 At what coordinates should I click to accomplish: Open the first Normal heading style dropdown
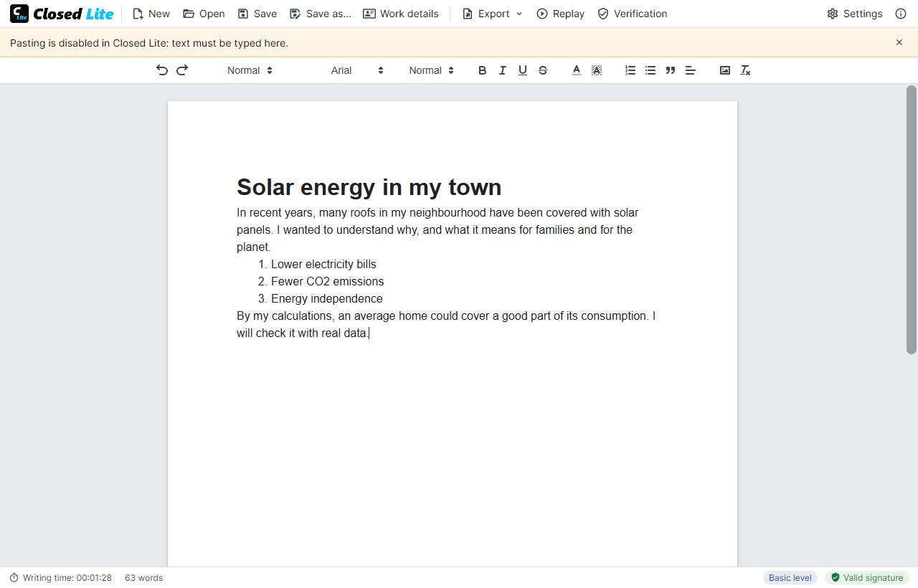pos(250,70)
